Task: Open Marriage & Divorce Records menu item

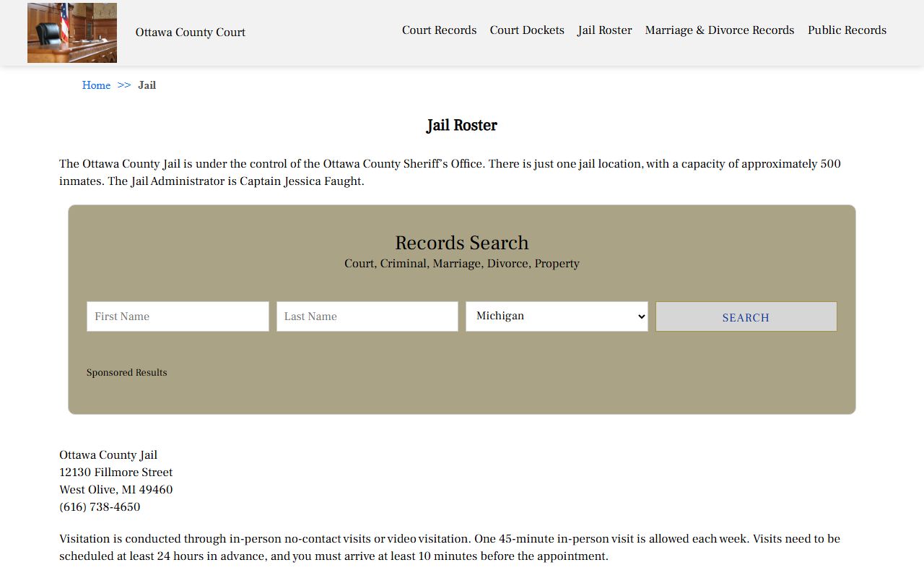Action: click(719, 30)
